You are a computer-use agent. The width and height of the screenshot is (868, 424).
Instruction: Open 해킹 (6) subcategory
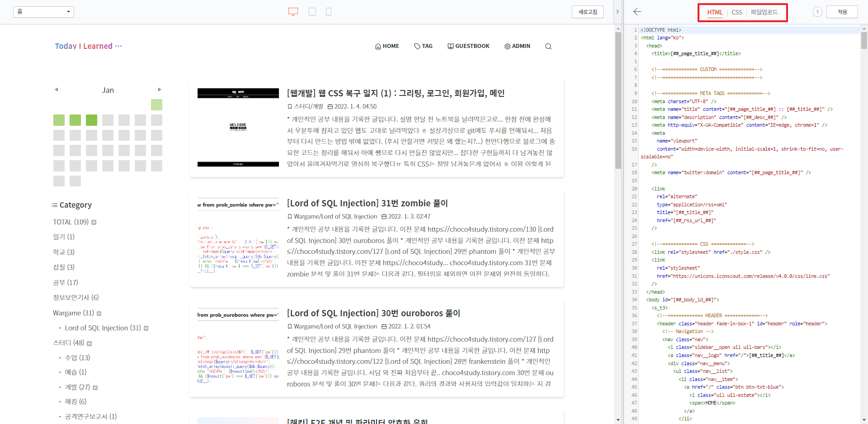(x=75, y=402)
